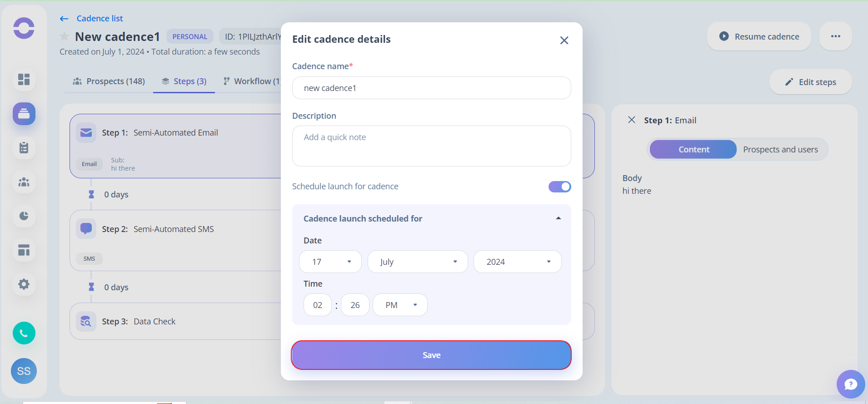Open the year dropdown showing 2024
This screenshot has width=868, height=404.
[x=517, y=262]
